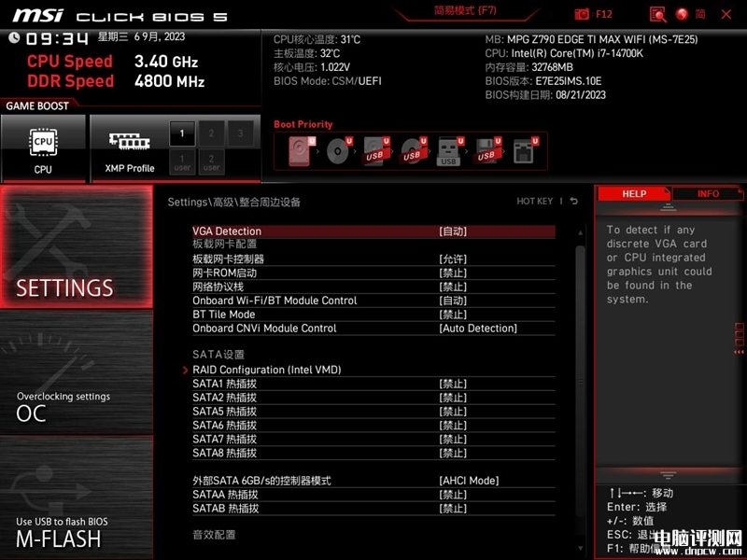Toggle the CPU Game Boost button
Screen dimensions: 747x560
click(x=43, y=148)
